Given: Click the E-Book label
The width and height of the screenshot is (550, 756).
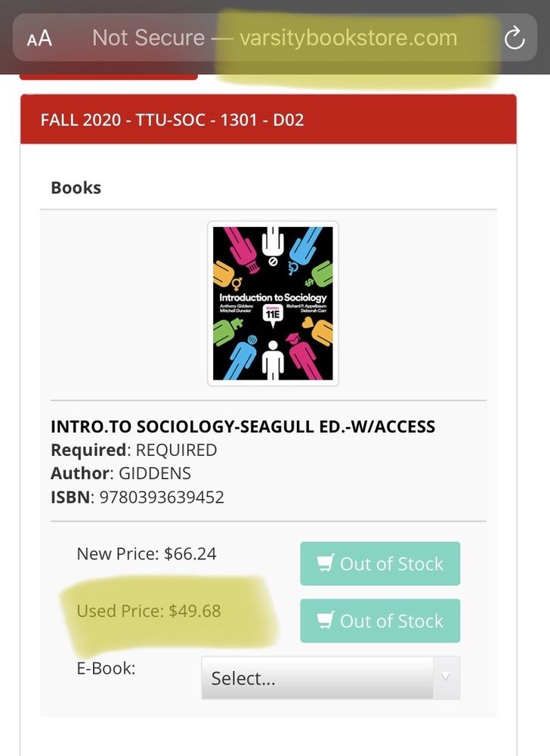Looking at the screenshot, I should point(106,668).
